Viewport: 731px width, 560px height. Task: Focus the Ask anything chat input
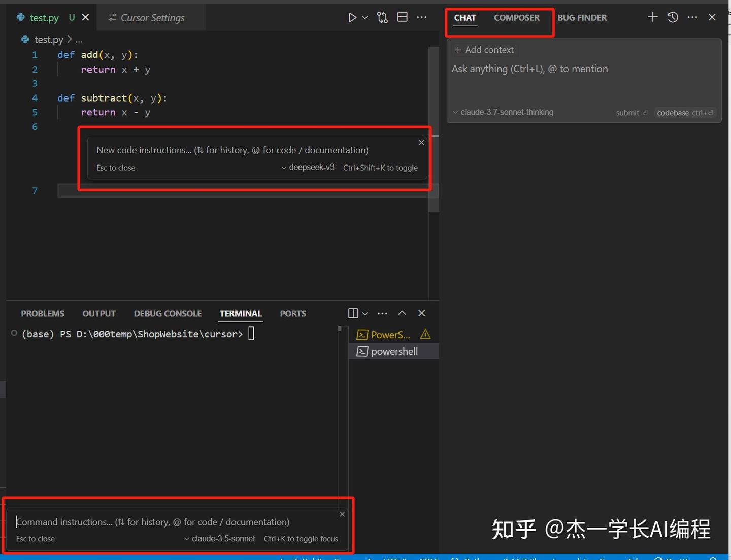click(x=529, y=69)
